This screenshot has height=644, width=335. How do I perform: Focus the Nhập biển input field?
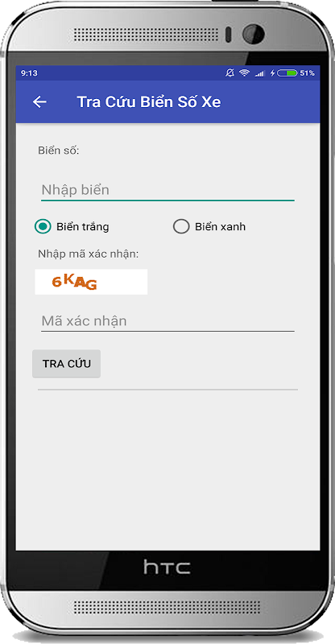pyautogui.click(x=167, y=191)
